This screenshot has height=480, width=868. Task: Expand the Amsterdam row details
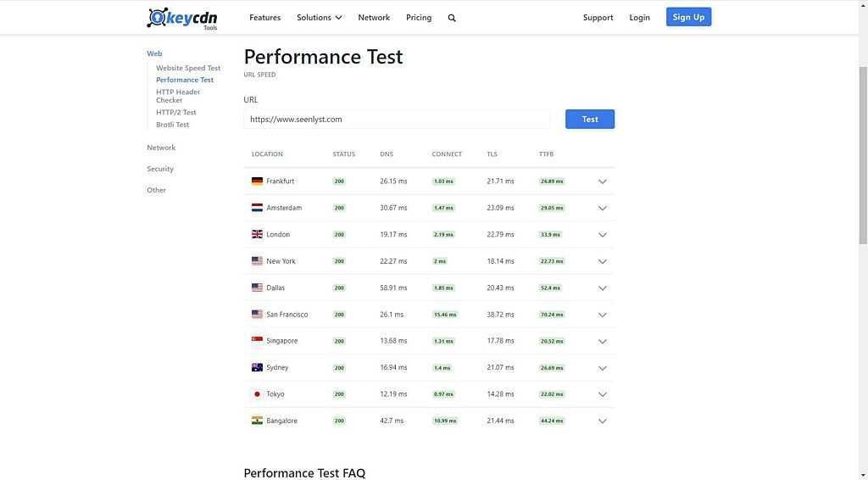(603, 208)
